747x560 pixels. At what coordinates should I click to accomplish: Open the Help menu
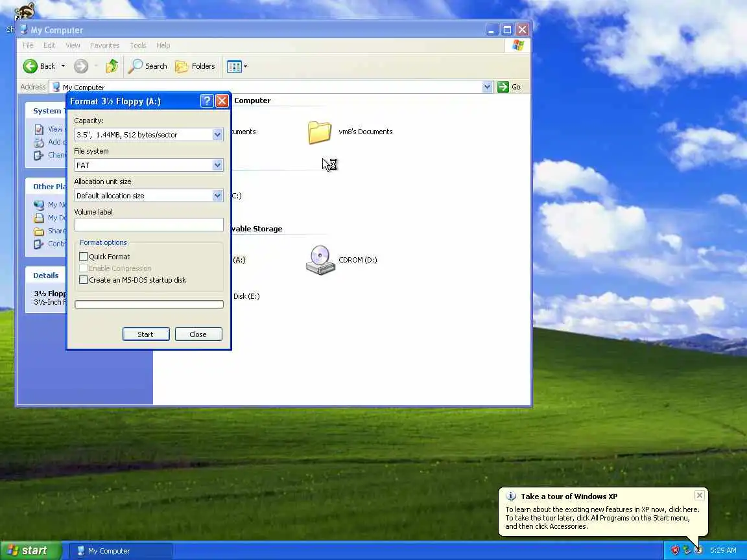(163, 45)
